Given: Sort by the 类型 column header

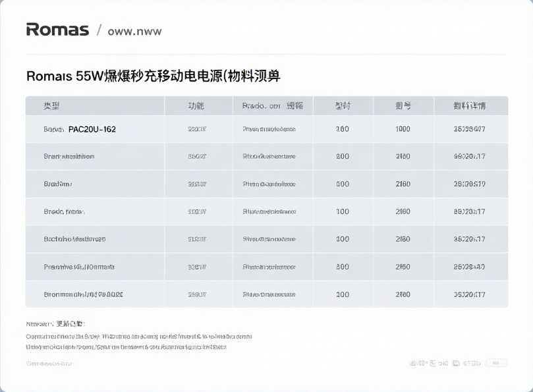Looking at the screenshot, I should (51, 105).
